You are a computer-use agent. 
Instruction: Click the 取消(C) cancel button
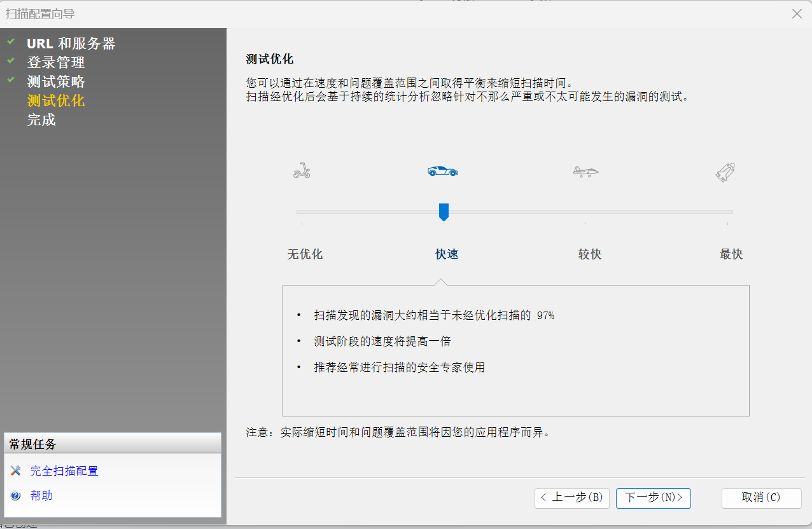[761, 498]
